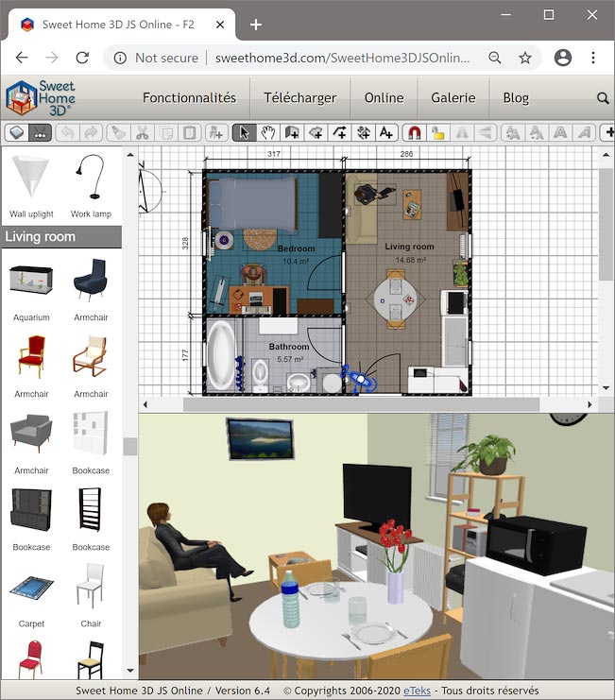615x700 pixels.
Task: Select the round dining table in plan
Action: pos(395,299)
